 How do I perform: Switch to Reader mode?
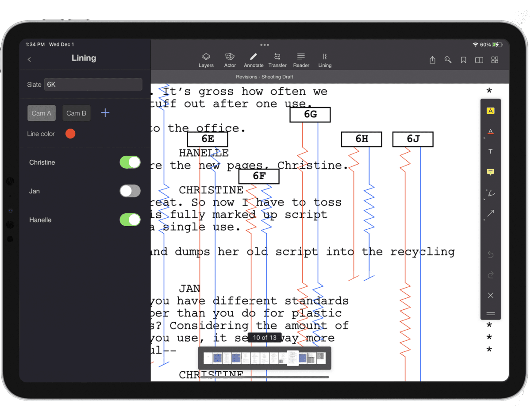(x=301, y=60)
